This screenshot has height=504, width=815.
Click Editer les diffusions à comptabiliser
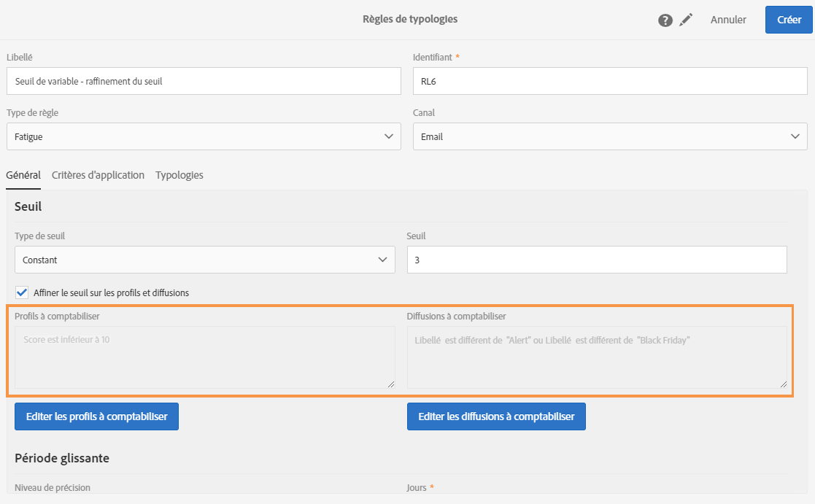496,416
